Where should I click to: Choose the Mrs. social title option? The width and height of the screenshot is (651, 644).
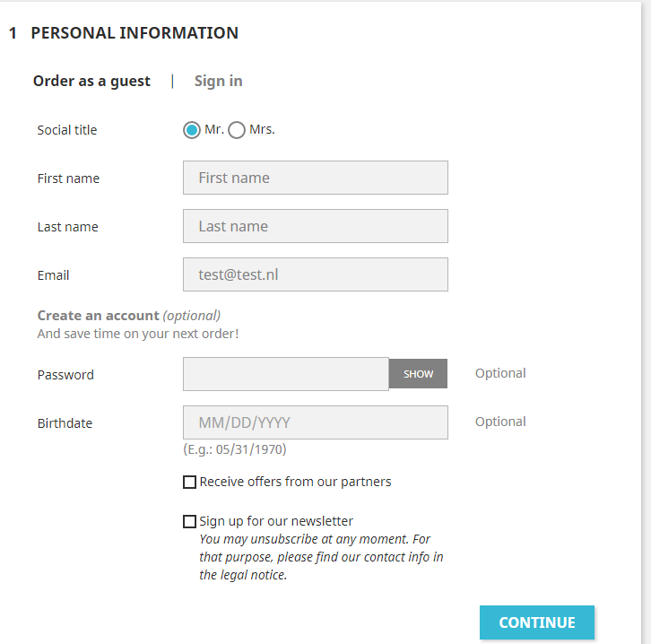pos(237,130)
